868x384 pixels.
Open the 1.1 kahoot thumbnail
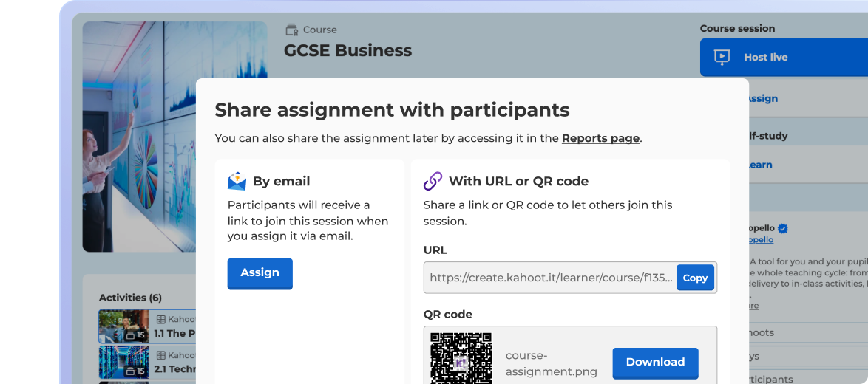click(124, 326)
